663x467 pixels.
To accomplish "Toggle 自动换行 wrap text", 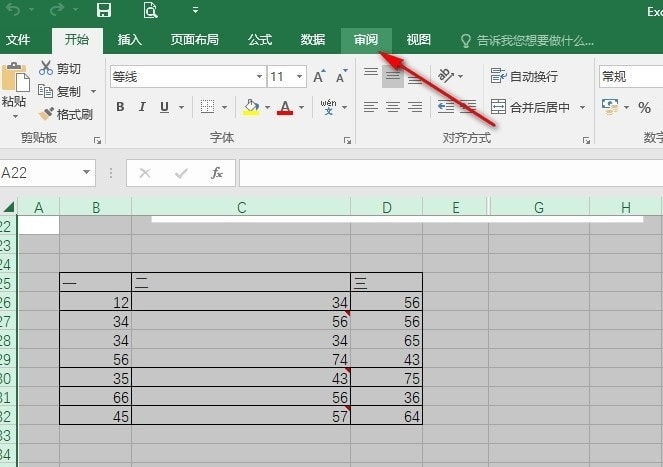I will [x=524, y=76].
